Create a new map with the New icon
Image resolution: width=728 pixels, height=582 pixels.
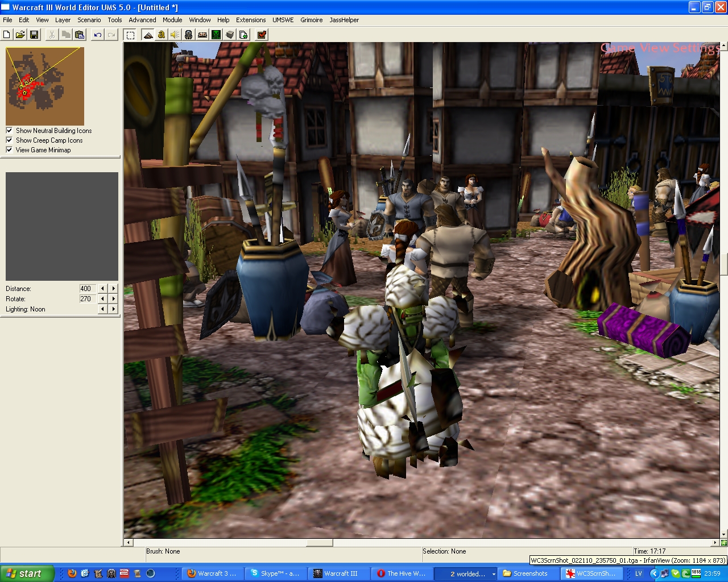click(7, 35)
